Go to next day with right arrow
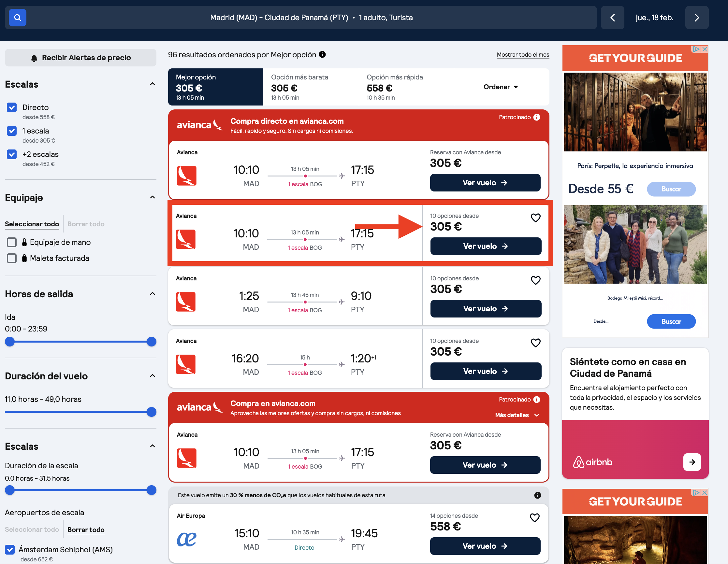Image resolution: width=728 pixels, height=564 pixels. click(x=697, y=17)
